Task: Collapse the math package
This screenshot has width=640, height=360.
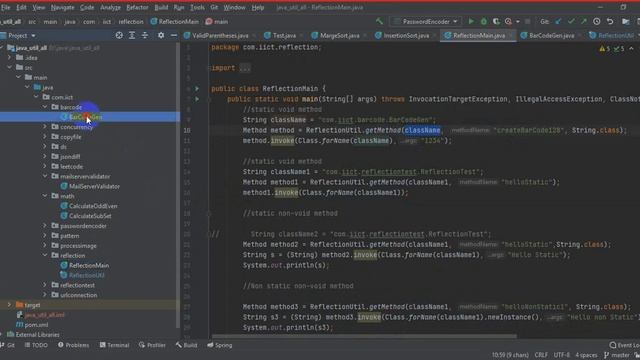Action: [x=45, y=196]
